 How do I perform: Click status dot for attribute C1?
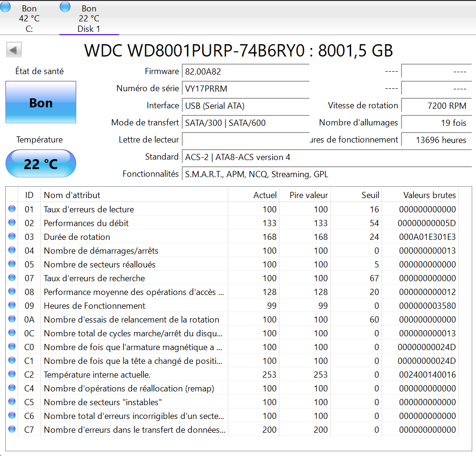coord(12,360)
